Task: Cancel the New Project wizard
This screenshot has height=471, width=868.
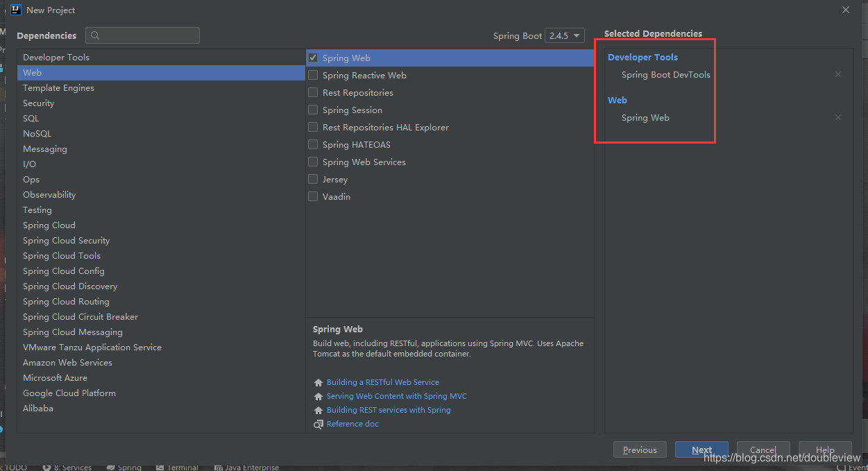Action: click(763, 449)
